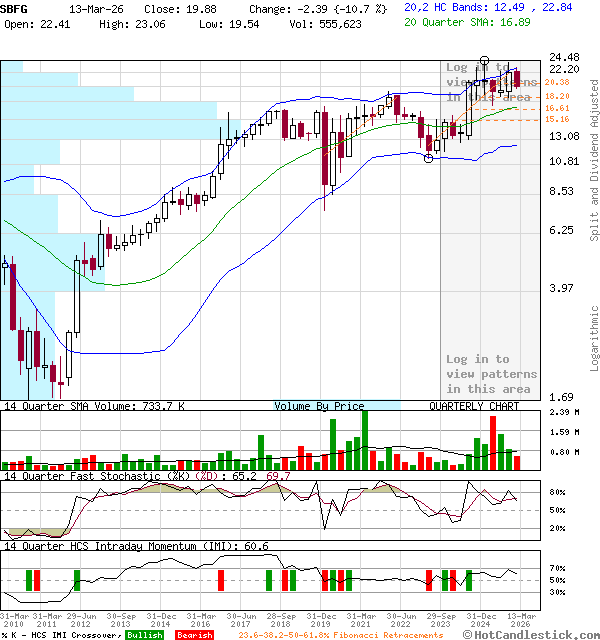Click the Fibonacci Retracements legend text
The height and width of the screenshot is (640, 600).
tap(340, 635)
